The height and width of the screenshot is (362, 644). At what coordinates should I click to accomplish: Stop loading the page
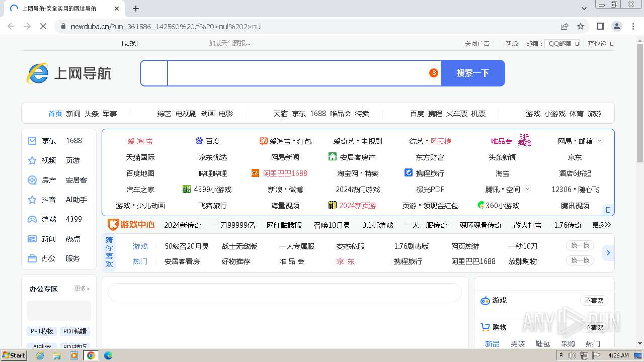(x=43, y=26)
